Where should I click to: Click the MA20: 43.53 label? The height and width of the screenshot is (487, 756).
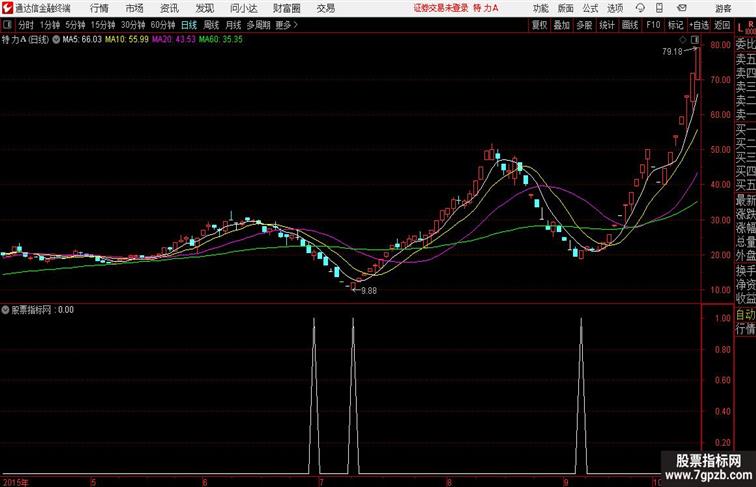[x=174, y=40]
